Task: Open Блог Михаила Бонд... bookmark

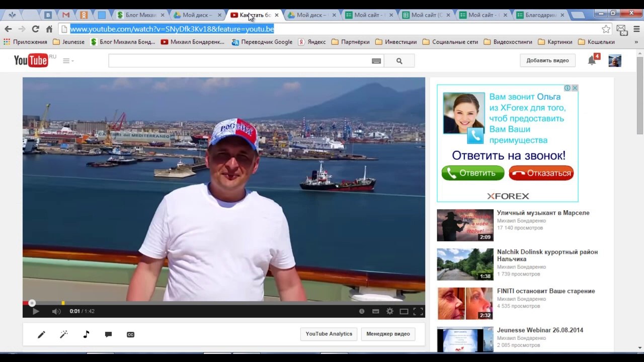Action: point(123,42)
